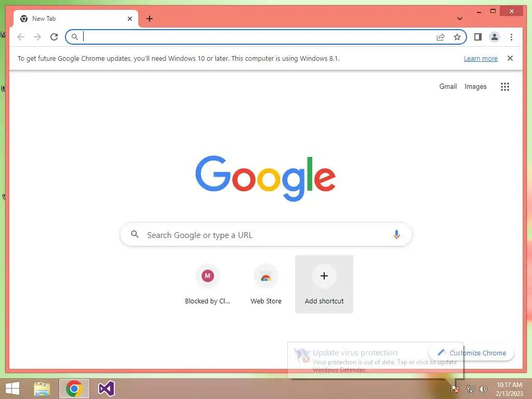The image size is (532, 399).
Task: Reload the current page
Action: tap(54, 37)
